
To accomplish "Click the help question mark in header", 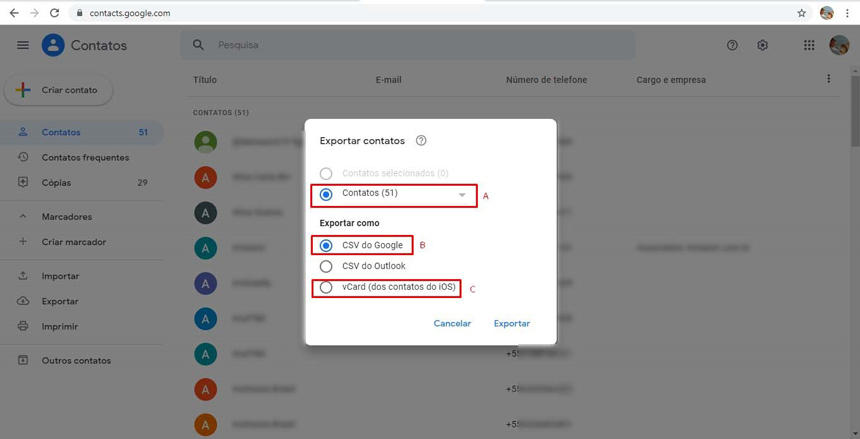I will pos(732,45).
